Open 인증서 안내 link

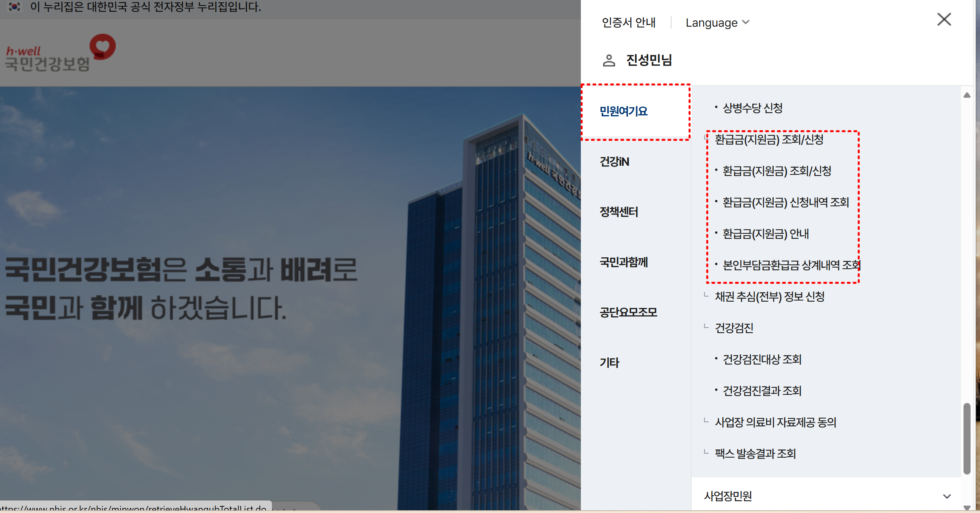point(628,23)
